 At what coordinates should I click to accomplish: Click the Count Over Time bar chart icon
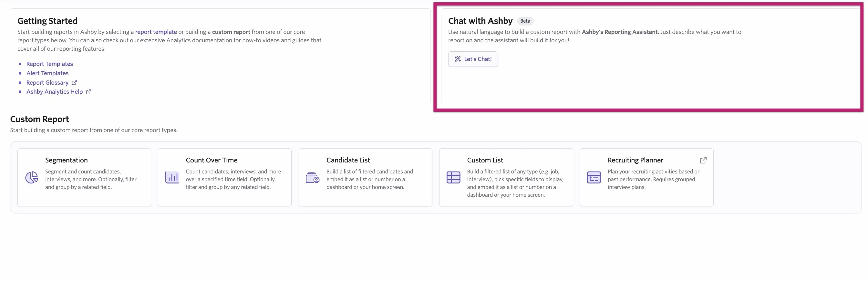(172, 177)
